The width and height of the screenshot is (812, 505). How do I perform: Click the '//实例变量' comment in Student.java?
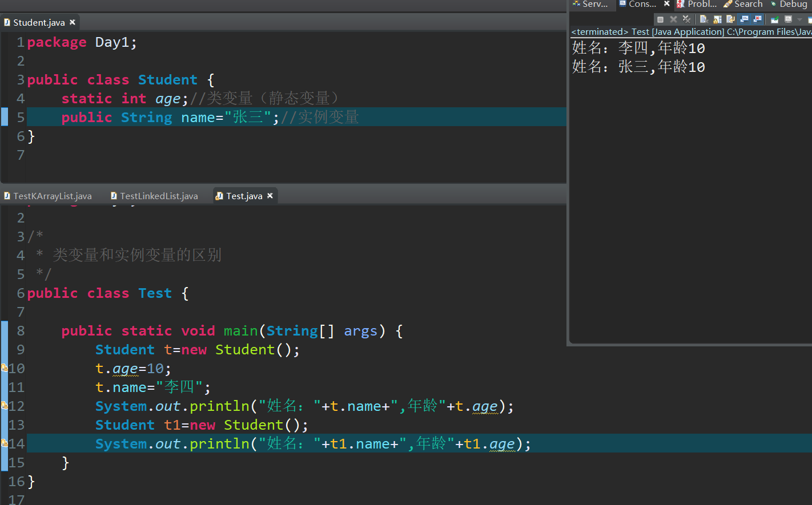point(320,118)
